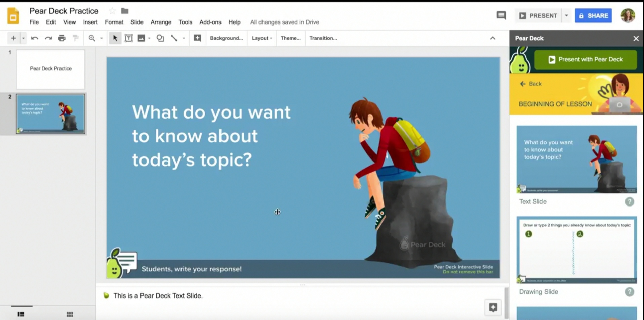The image size is (644, 320).
Task: Select the Paint format tool
Action: [x=76, y=38]
